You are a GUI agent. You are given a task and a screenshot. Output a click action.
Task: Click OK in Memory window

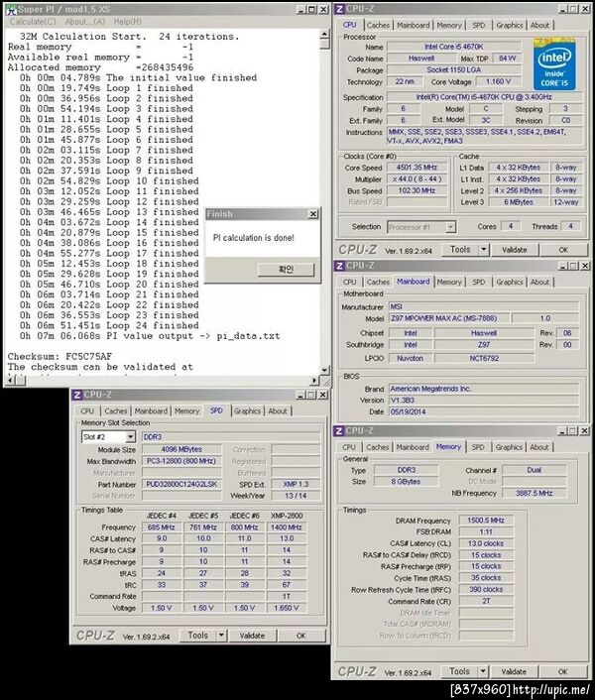tap(563, 671)
